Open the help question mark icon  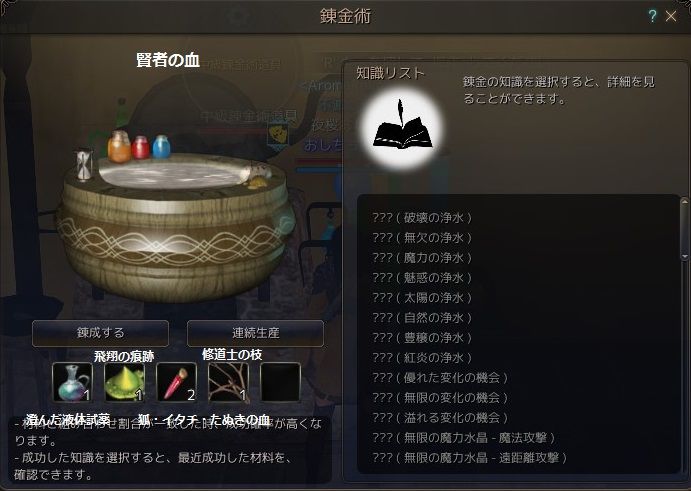(652, 16)
